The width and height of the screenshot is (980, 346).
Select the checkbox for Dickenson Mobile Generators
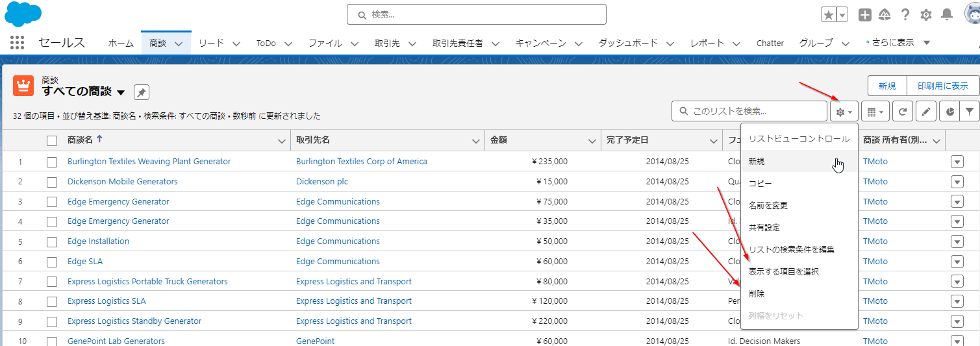[52, 182]
